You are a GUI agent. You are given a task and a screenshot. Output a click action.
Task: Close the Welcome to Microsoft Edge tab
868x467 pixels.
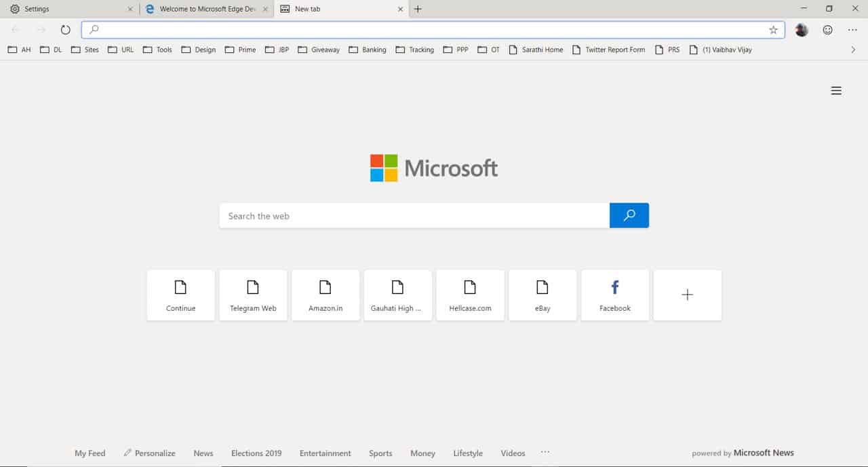point(266,9)
